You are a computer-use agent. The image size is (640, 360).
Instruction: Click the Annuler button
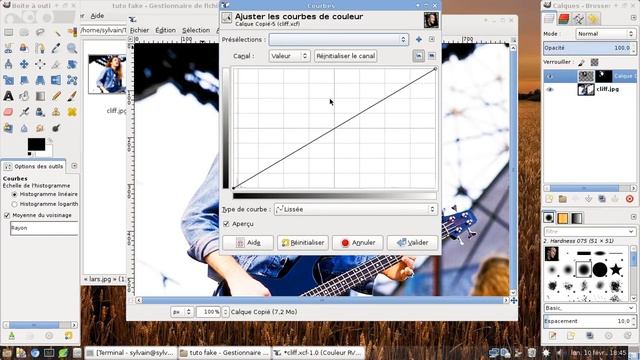tap(358, 243)
